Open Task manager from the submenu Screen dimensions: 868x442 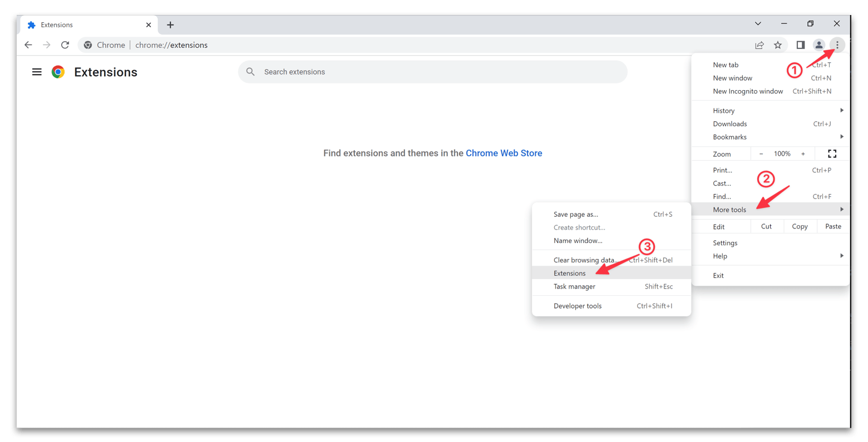click(574, 286)
